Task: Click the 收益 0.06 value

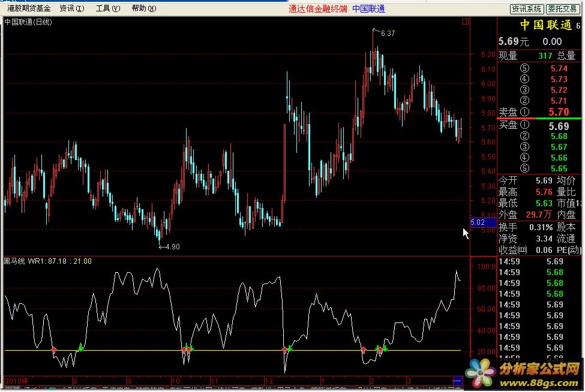Action: pos(544,250)
